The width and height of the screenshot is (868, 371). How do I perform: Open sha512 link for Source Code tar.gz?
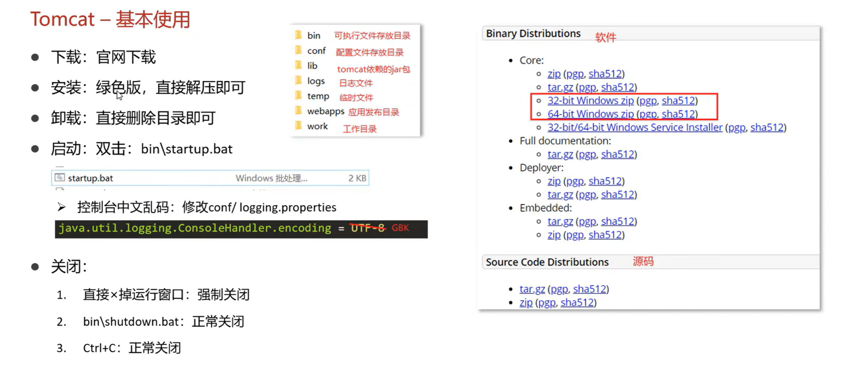pos(590,289)
